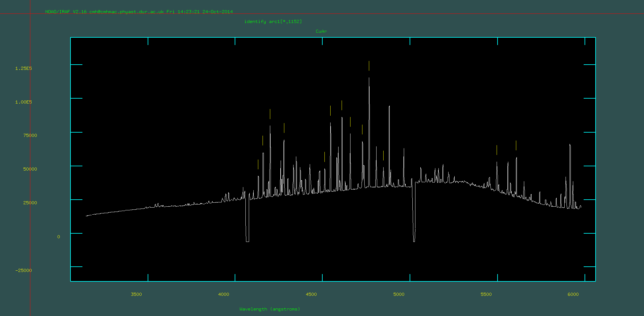
Task: Click the 5000 x-axis tick label
Action: (399, 294)
